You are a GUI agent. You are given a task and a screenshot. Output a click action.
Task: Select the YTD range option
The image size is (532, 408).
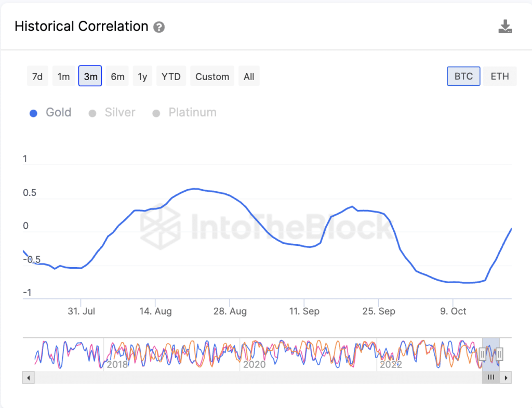click(x=171, y=76)
